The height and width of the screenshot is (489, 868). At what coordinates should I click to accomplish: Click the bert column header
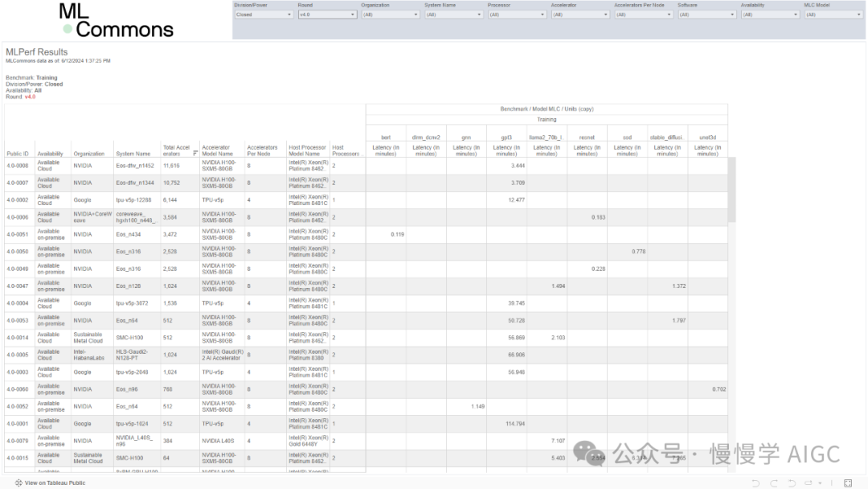[x=386, y=138]
